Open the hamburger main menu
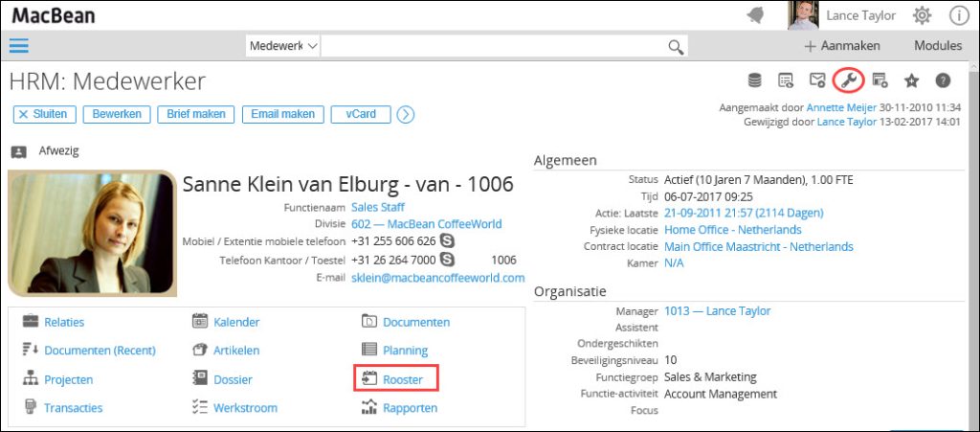The height and width of the screenshot is (432, 980). coord(19,45)
